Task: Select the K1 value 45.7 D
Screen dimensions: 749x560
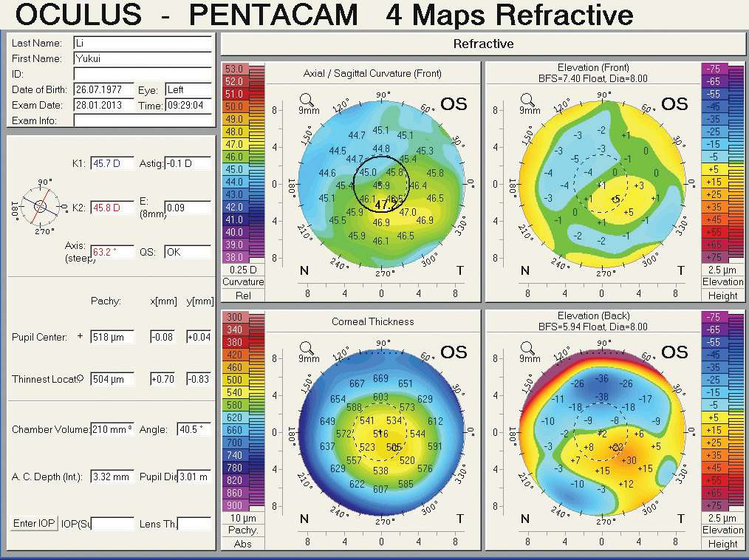Action: (x=112, y=163)
